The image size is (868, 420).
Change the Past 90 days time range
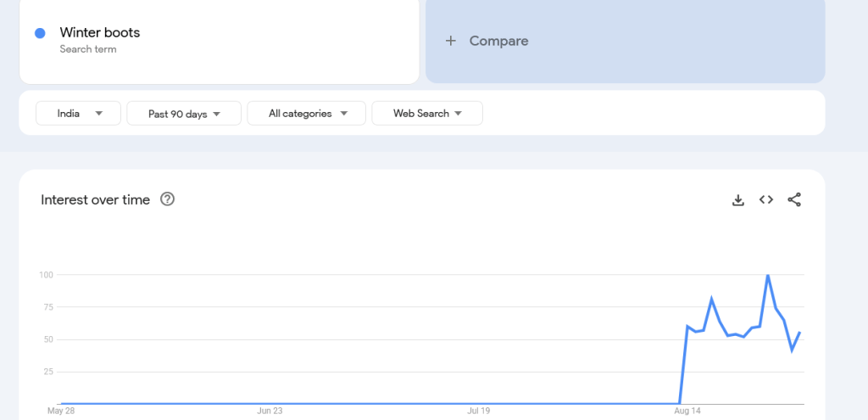[184, 113]
